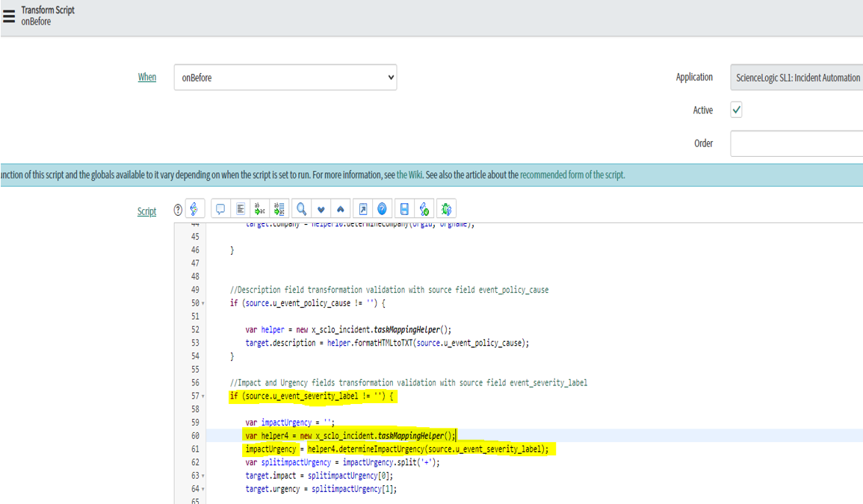The image size is (863, 504).
Task: Toggle full screen script editor
Action: coord(362,210)
